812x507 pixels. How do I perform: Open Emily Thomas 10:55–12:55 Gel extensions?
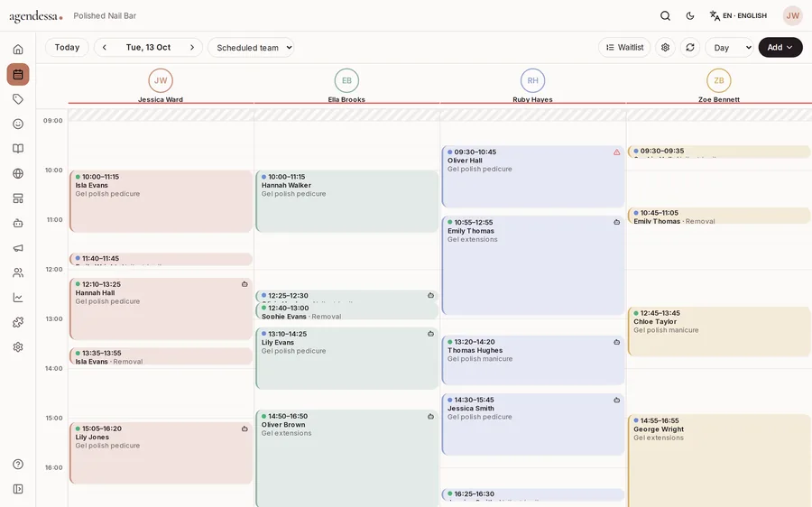click(533, 265)
